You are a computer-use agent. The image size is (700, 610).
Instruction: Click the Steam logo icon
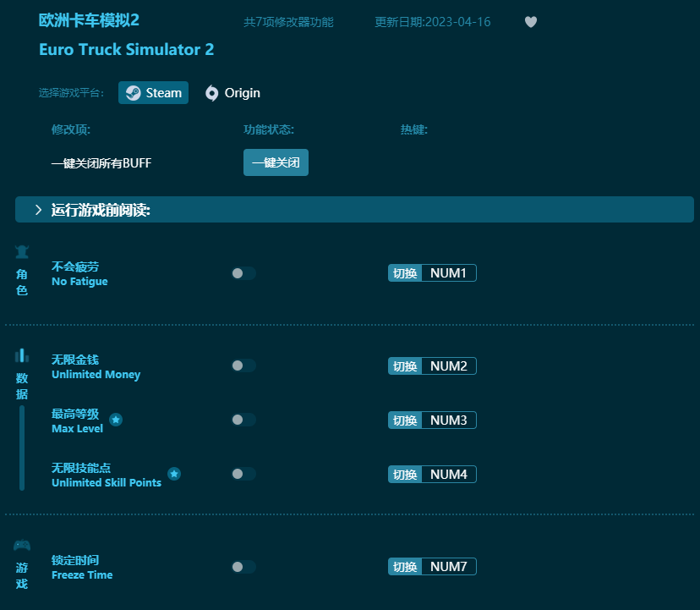point(132,92)
